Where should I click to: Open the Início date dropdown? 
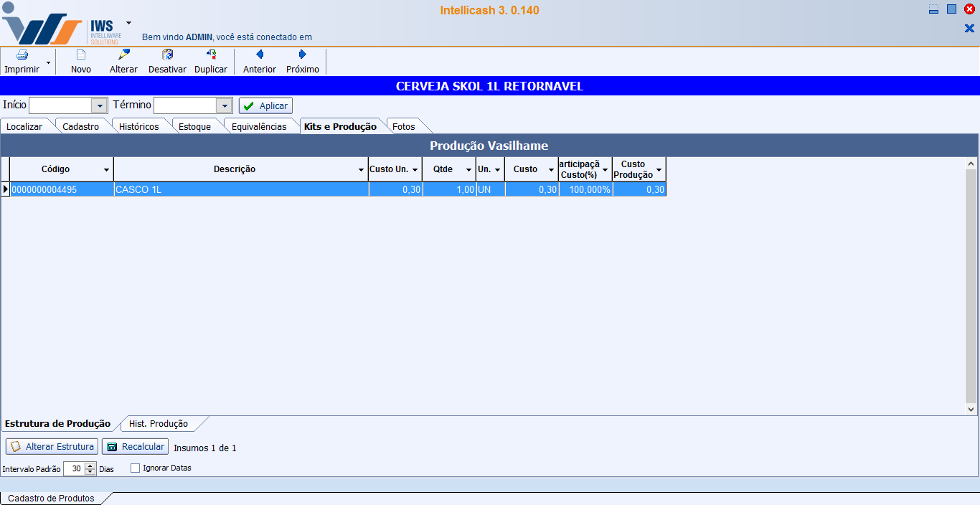pyautogui.click(x=99, y=105)
